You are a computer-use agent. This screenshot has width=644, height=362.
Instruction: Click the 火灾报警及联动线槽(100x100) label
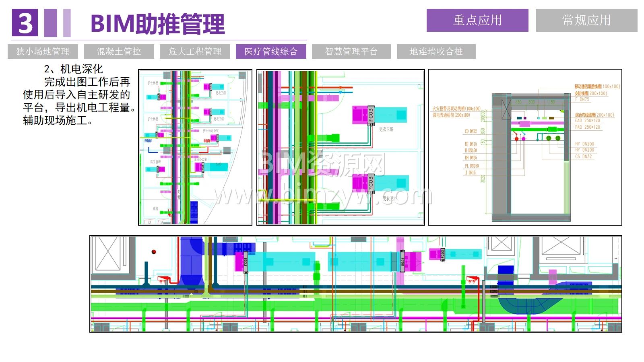456,109
